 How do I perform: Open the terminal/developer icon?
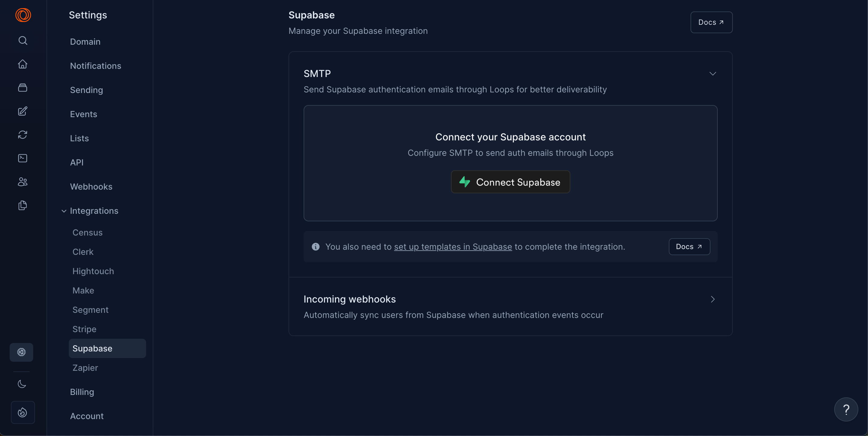[22, 158]
